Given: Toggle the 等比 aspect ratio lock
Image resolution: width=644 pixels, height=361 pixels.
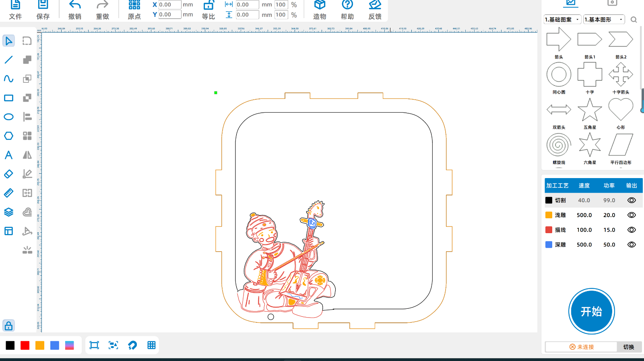Looking at the screenshot, I should [x=208, y=10].
